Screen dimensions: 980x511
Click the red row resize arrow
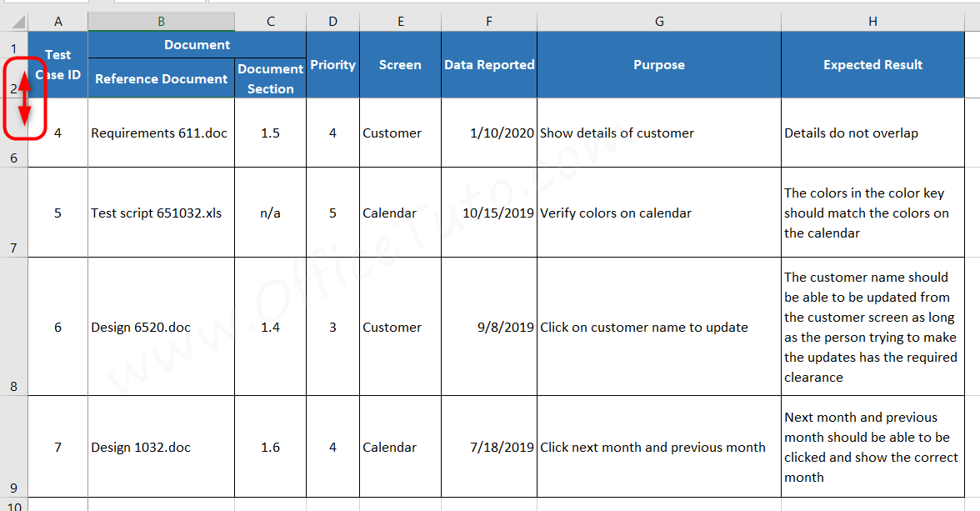[x=24, y=98]
